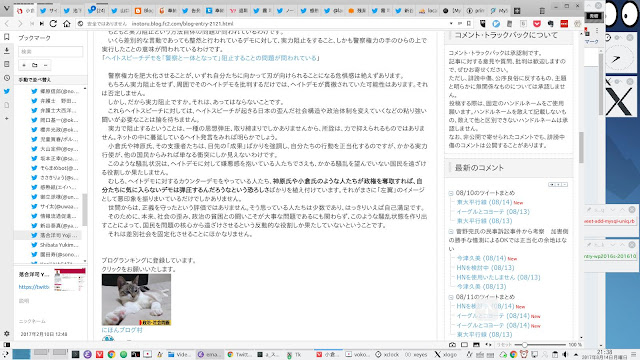Capture page with camera icon
This screenshot has height=360, width=640.
click(x=452, y=345)
